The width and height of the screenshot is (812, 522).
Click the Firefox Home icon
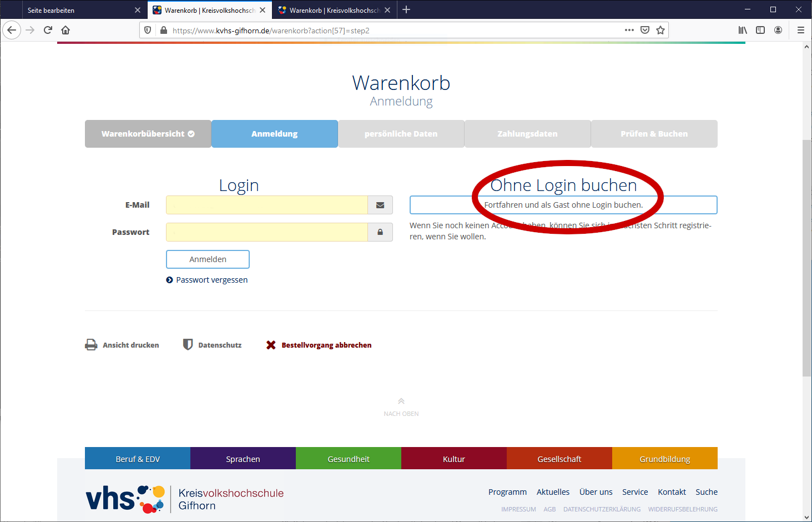[65, 30]
